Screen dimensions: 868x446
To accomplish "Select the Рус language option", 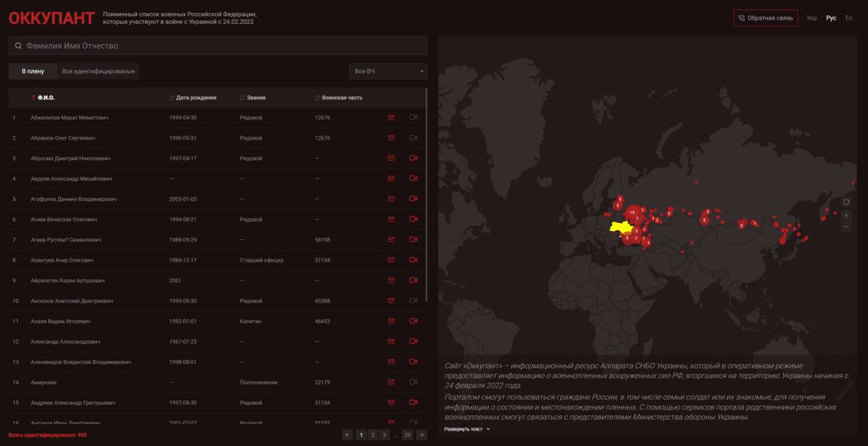I will pyautogui.click(x=831, y=18).
